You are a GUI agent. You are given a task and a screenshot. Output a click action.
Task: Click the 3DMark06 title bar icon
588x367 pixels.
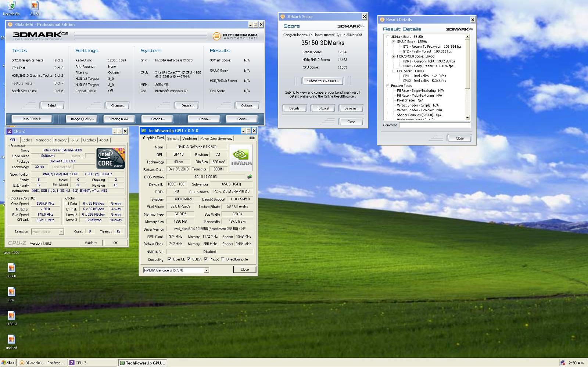tap(11, 25)
